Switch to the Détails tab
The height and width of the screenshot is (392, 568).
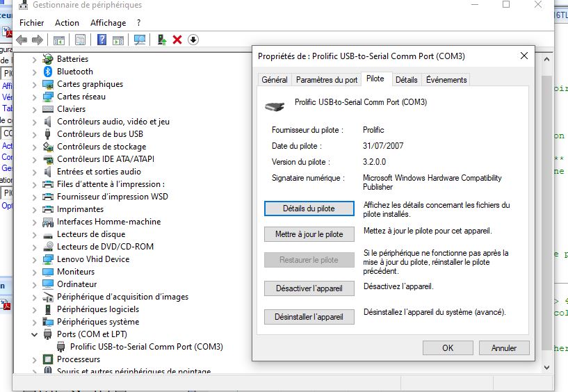(407, 80)
